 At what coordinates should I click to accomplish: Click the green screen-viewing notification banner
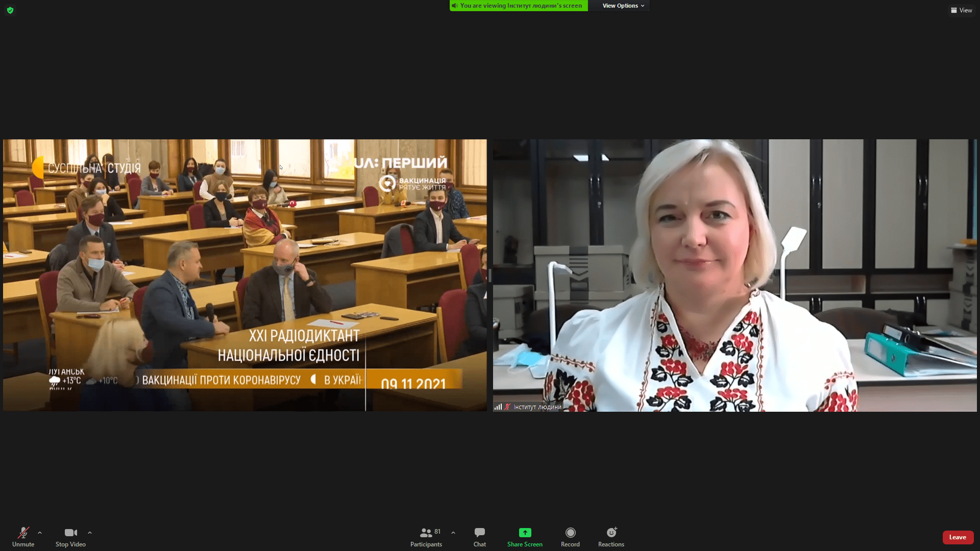[521, 6]
